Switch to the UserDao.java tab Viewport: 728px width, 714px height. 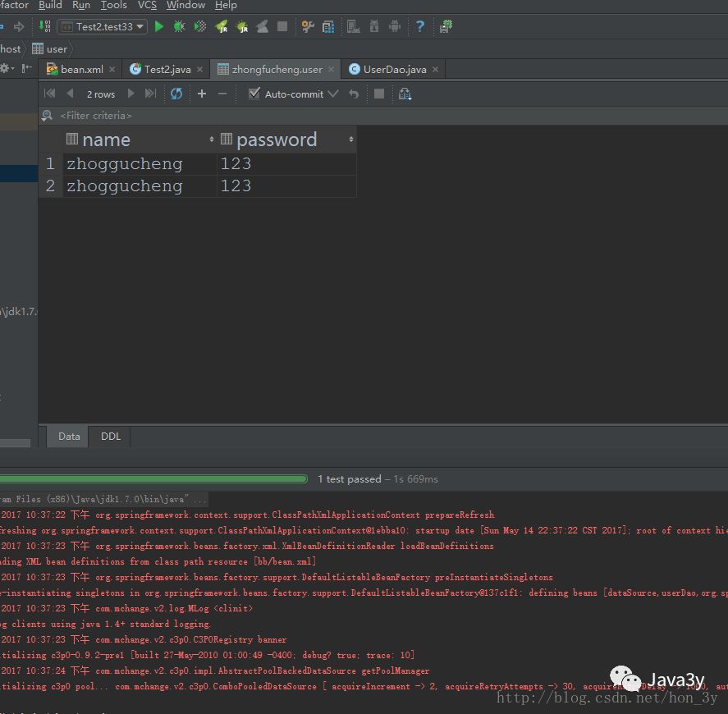(392, 70)
